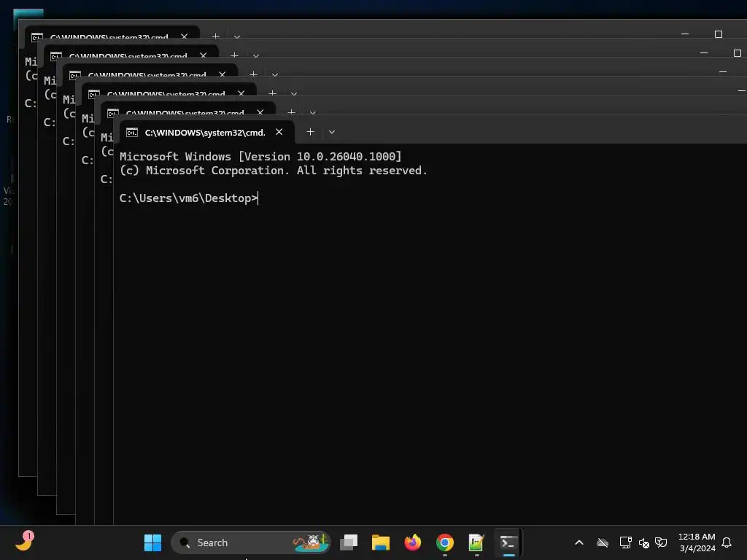Open the dropdown chevron in the third terminal window from the back
This screenshot has width=747, height=560.
click(x=275, y=75)
